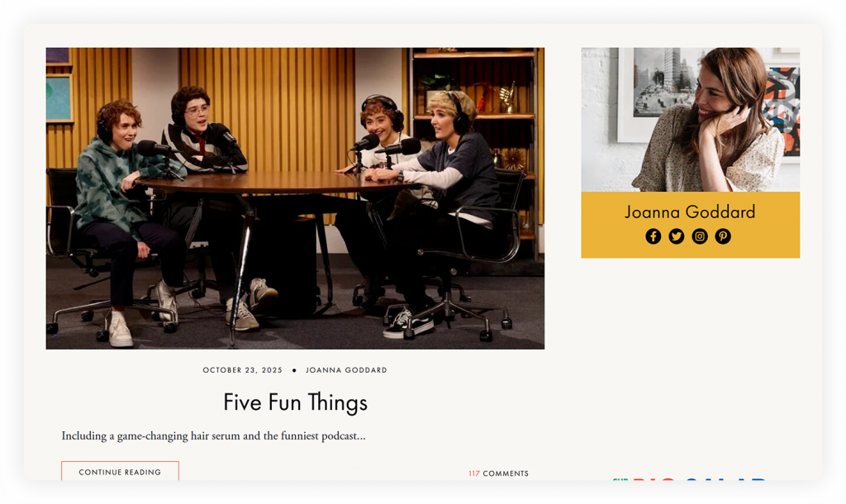Screen dimensions: 846x504
Task: Click the bullet separator between date and author
Action: [x=294, y=370]
